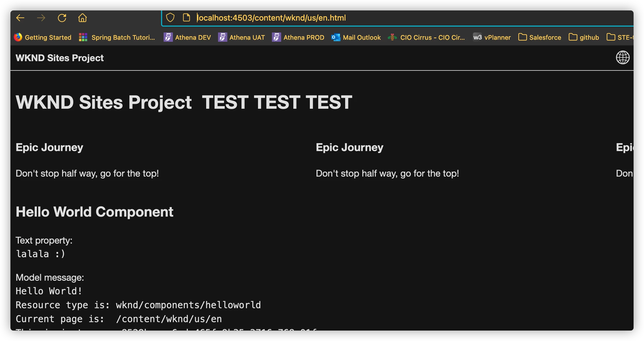Open the vPlanner bookmark
Viewport: 644px width, 341px height.
492,37
